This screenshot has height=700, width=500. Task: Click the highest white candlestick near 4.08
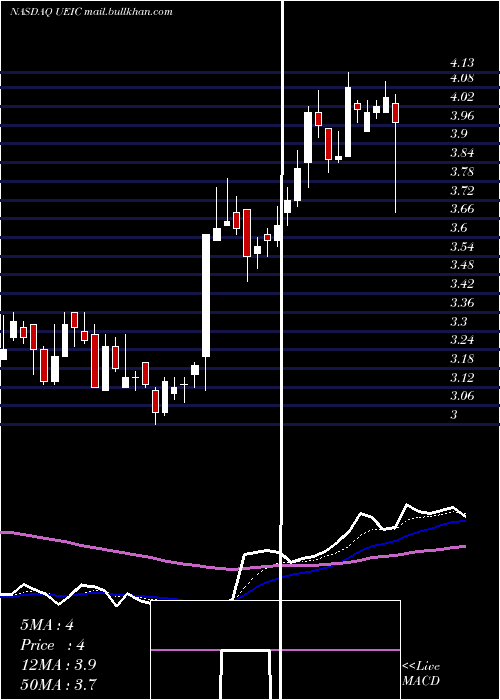click(348, 122)
